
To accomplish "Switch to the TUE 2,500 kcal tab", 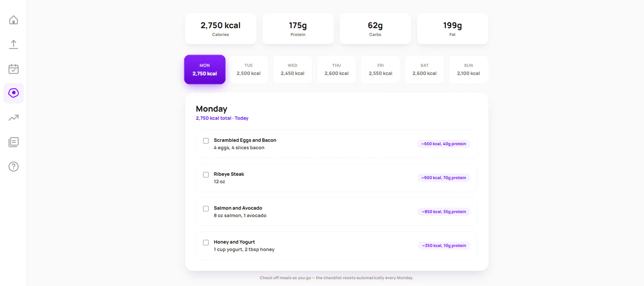I will tap(249, 70).
